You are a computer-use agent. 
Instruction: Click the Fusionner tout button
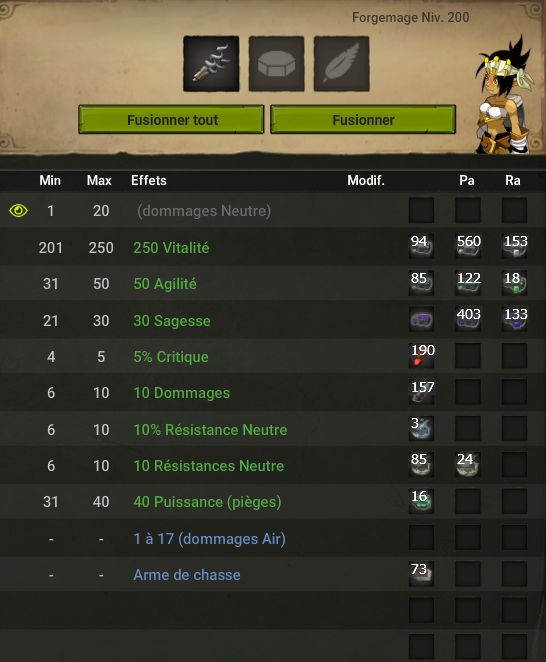pos(171,119)
